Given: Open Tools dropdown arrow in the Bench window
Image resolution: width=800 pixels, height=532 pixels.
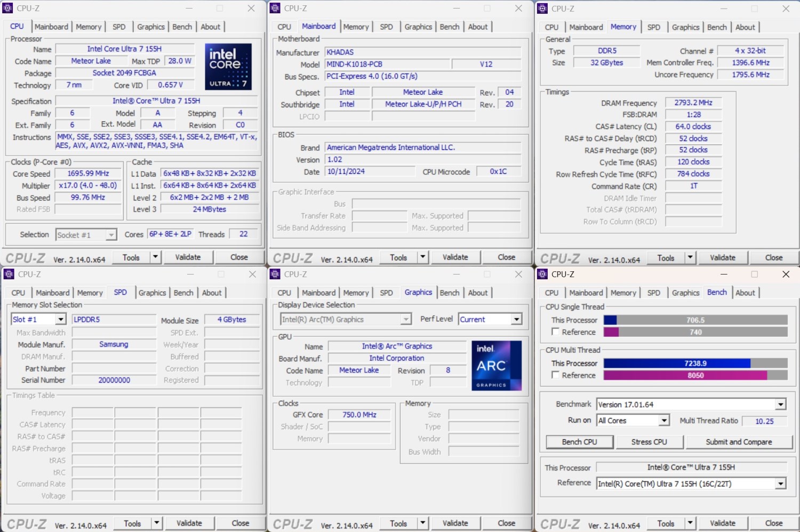Looking at the screenshot, I should 690,523.
